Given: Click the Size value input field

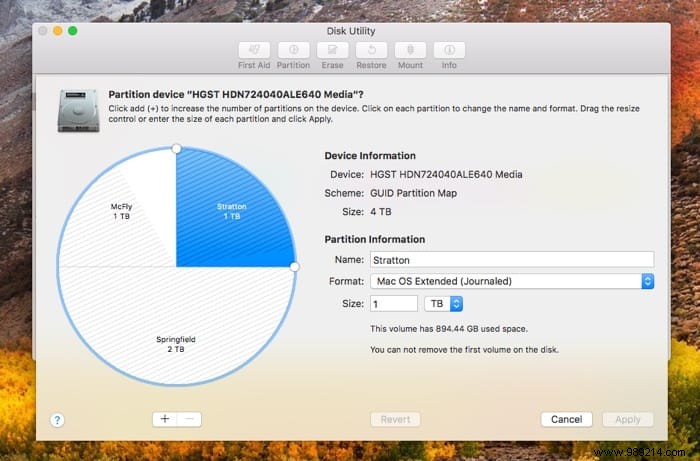Looking at the screenshot, I should click(394, 304).
